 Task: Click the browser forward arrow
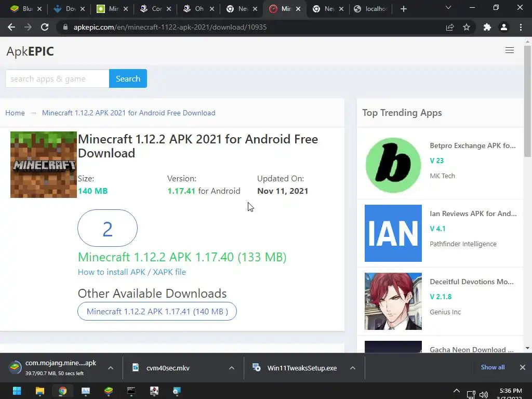click(28, 27)
